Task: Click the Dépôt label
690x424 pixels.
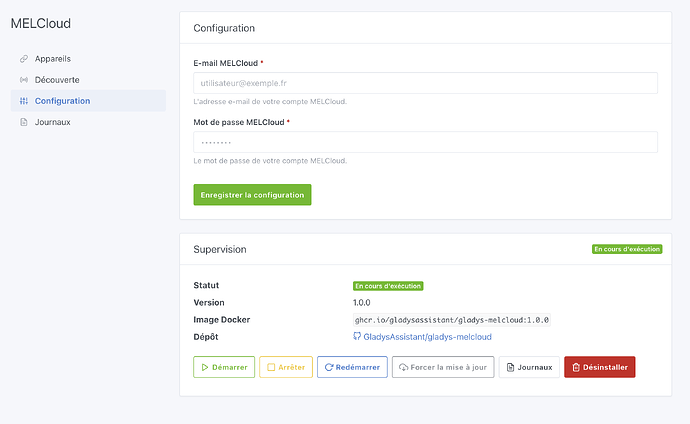Action: tap(206, 337)
